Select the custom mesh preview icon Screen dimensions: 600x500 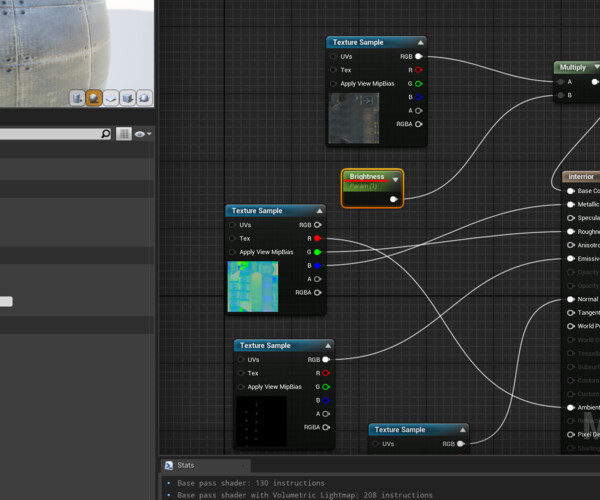click(144, 98)
